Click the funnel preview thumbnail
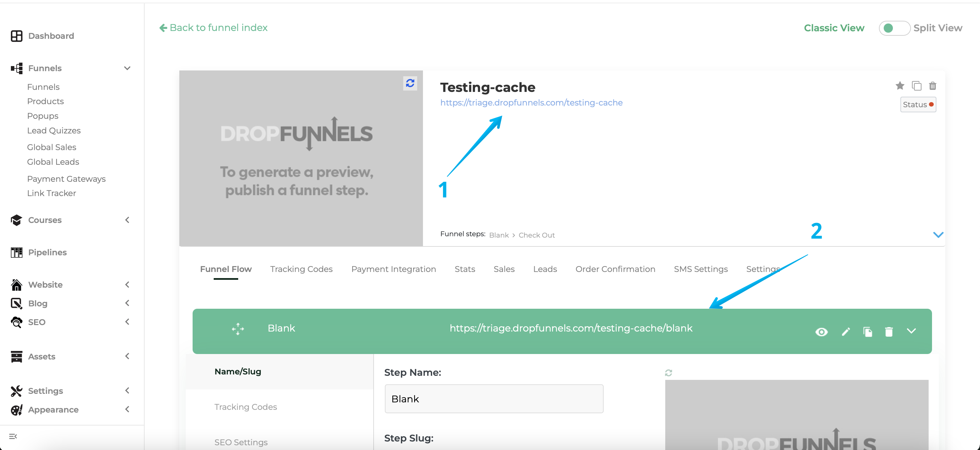This screenshot has height=450, width=980. (x=301, y=158)
